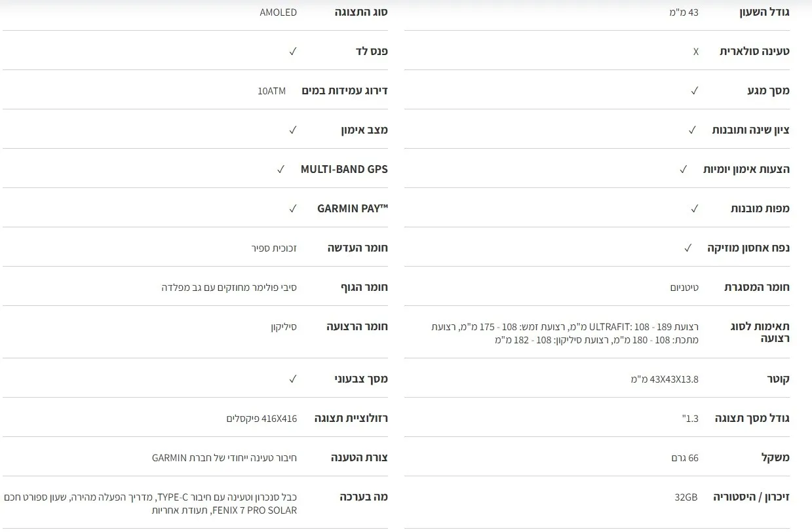Click the checkmark for מסך מגע
The width and height of the screenshot is (812, 532).
click(x=694, y=90)
